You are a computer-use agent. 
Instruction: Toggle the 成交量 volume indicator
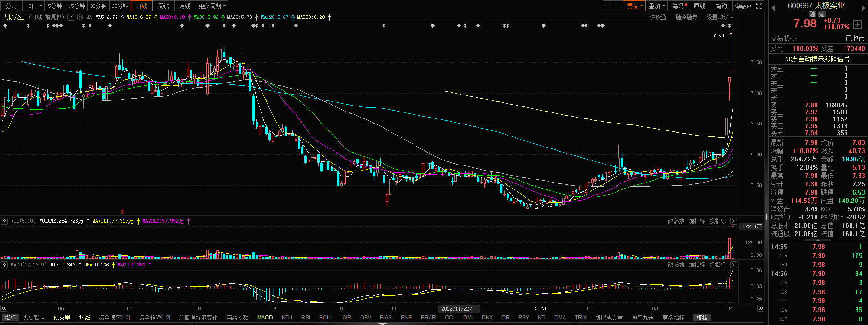click(62, 318)
